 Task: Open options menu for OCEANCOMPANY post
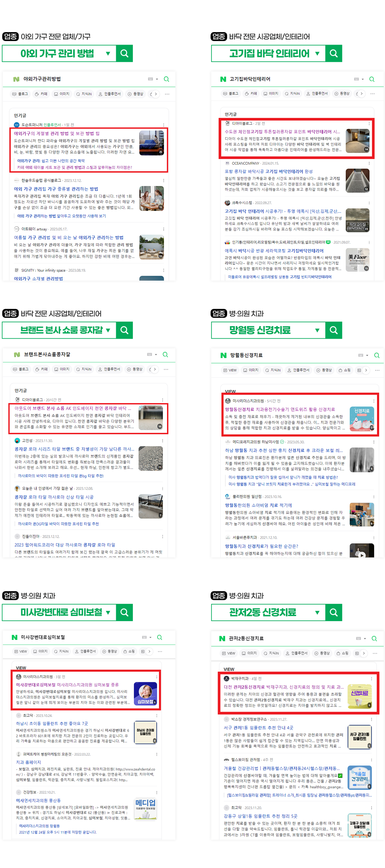(x=369, y=163)
